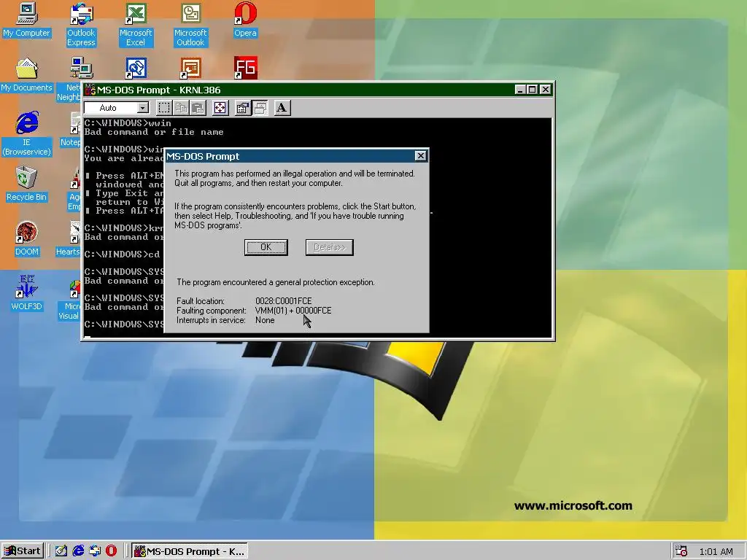
Task: Close the MS-DOS Prompt error dialog
Action: [420, 156]
